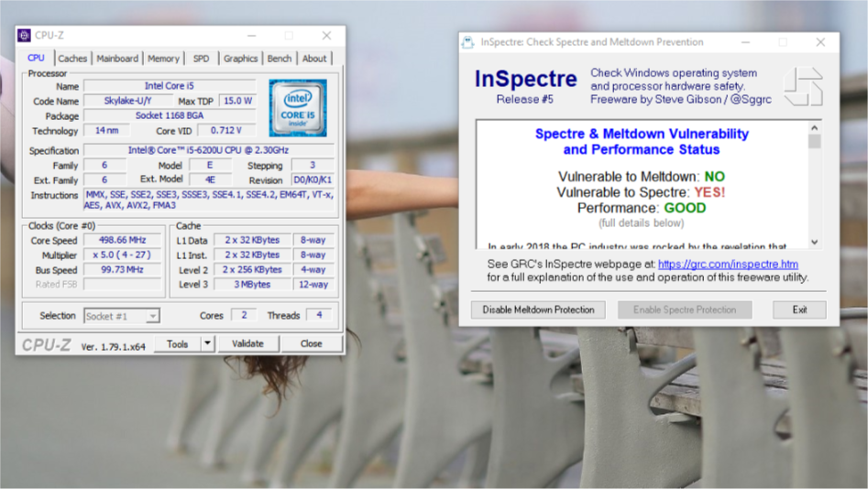Click Multiplier value 'x 5.0 ( 4 - 27 )'
This screenshot has height=489, width=868.
pos(122,255)
